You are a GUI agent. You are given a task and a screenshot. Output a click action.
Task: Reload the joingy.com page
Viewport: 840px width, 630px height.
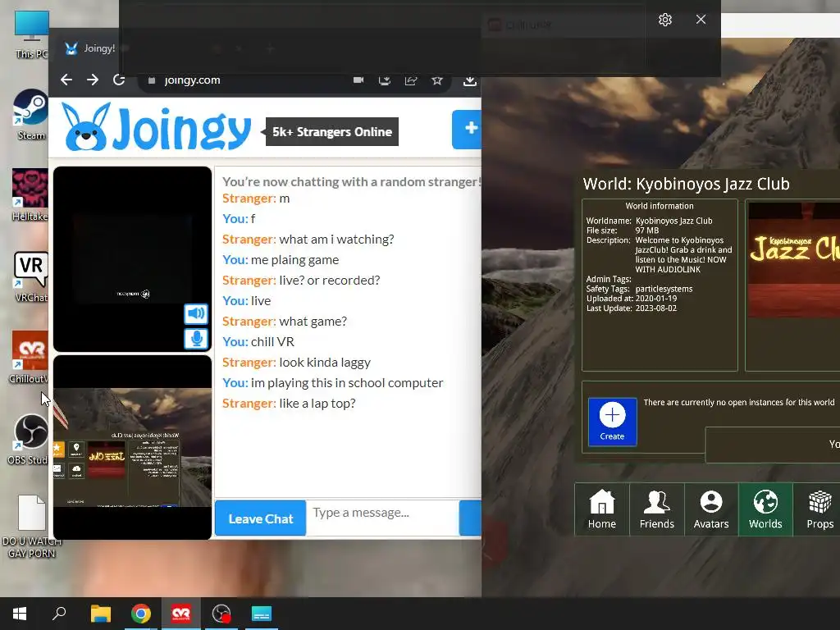[x=119, y=80]
